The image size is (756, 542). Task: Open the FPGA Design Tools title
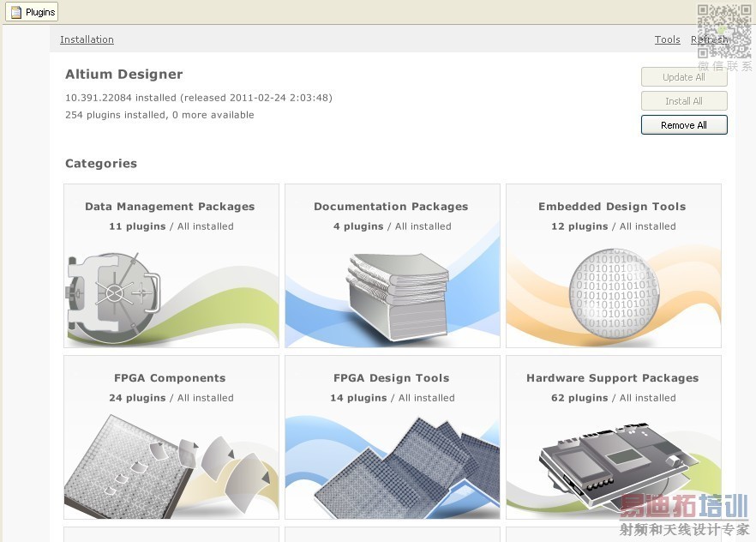point(392,378)
